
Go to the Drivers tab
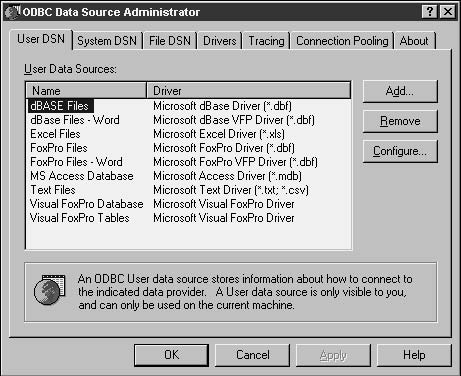(x=220, y=41)
